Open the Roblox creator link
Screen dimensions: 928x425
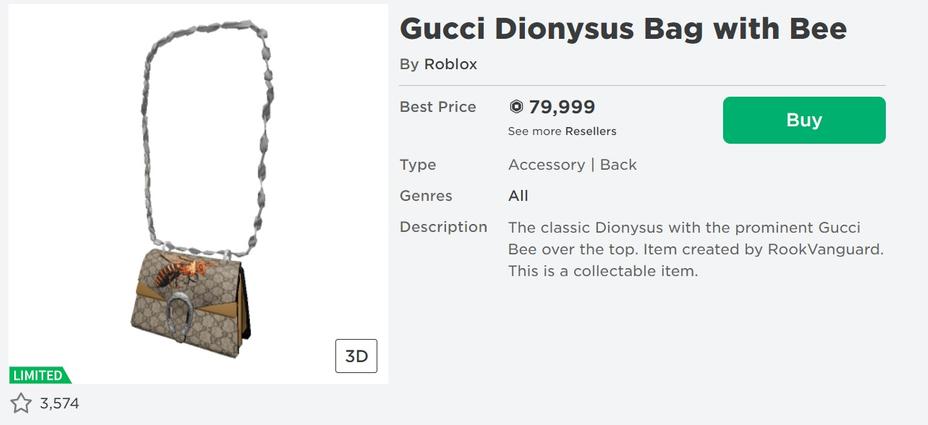click(450, 64)
